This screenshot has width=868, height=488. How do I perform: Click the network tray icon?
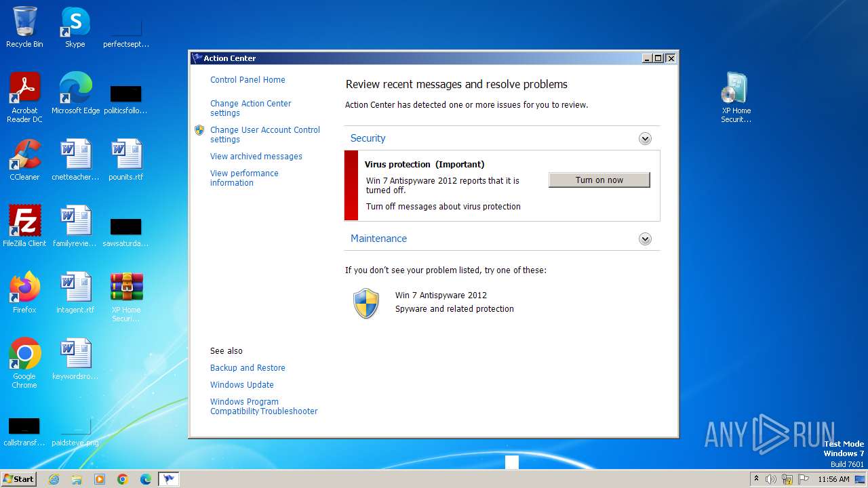click(x=788, y=479)
